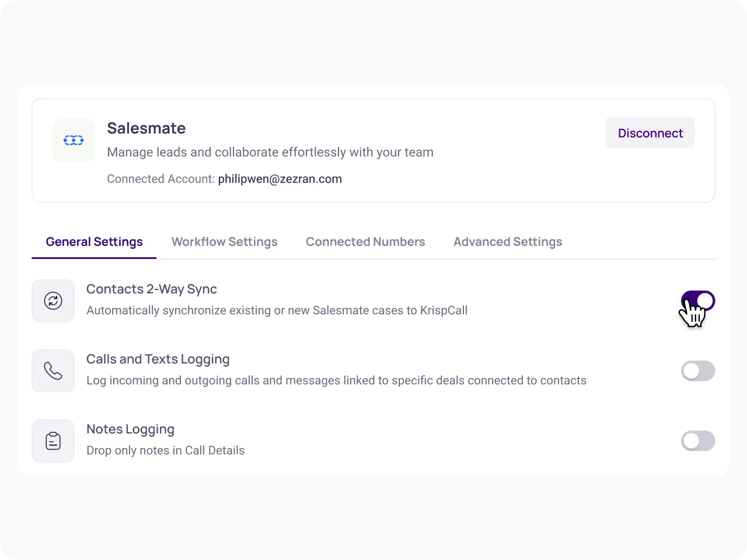The width and height of the screenshot is (747, 560).
Task: Click the Salesmate title heading
Action: pos(146,128)
